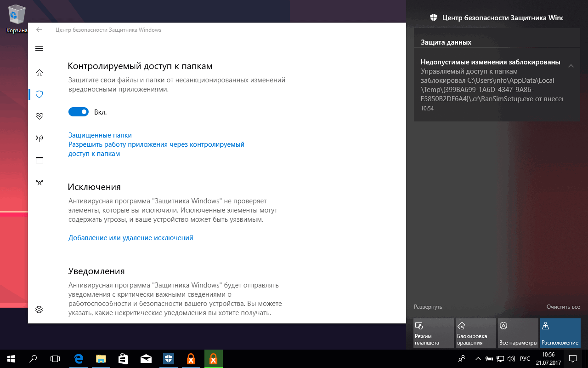
Task: Open the Mail app from the taskbar
Action: pyautogui.click(x=146, y=358)
